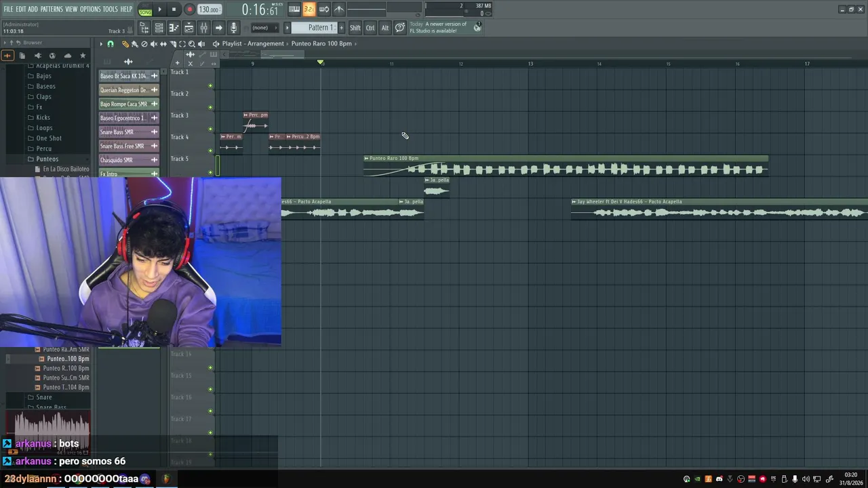Open the Piano roll icon

(174, 28)
